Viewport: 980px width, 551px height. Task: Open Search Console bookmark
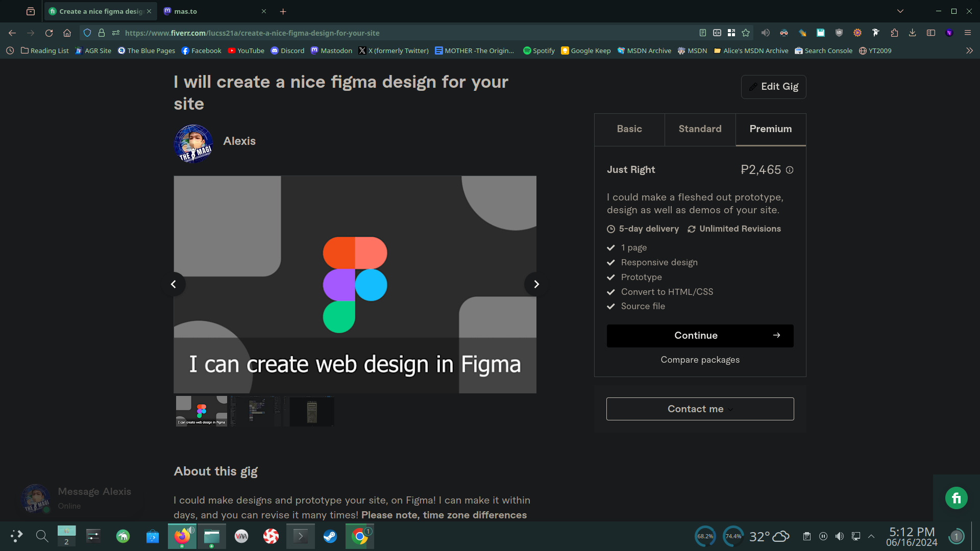(x=823, y=51)
